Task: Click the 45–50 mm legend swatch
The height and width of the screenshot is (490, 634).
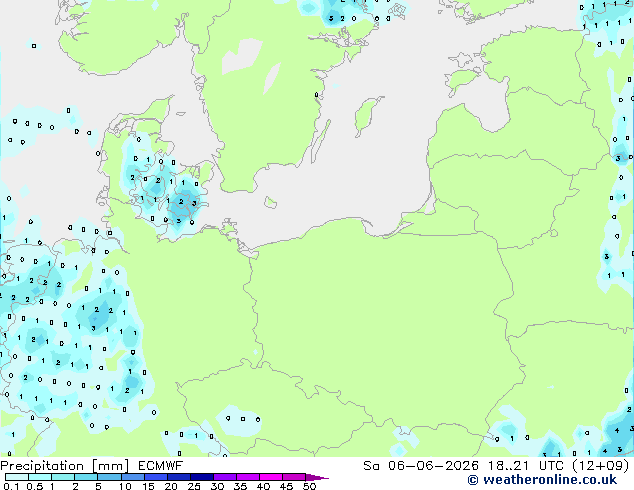Action: [294, 477]
